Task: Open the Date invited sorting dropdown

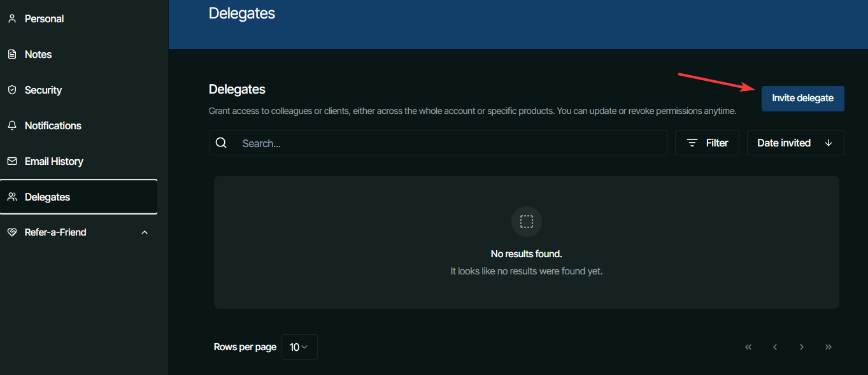Action: click(x=795, y=142)
